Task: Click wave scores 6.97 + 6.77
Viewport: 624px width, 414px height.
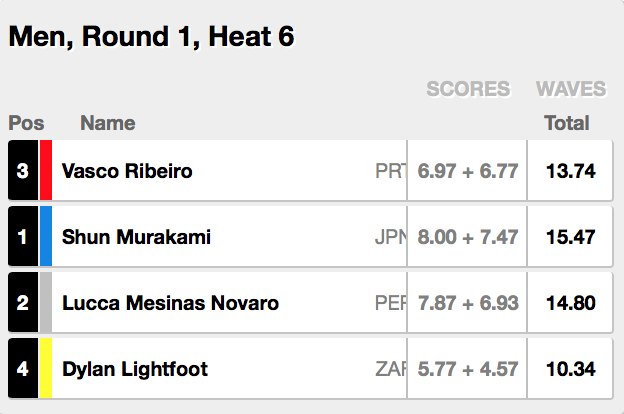Action: (468, 171)
